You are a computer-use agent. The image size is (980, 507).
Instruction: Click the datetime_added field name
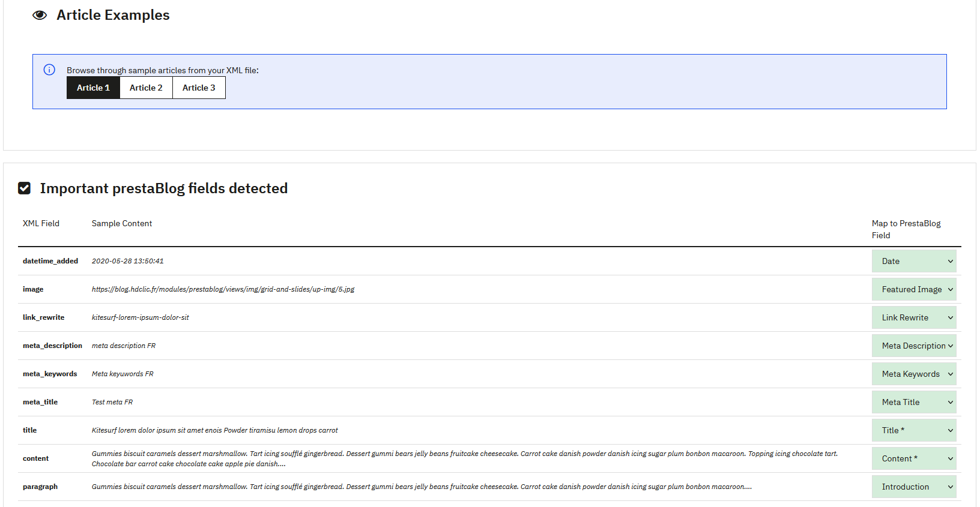[50, 261]
